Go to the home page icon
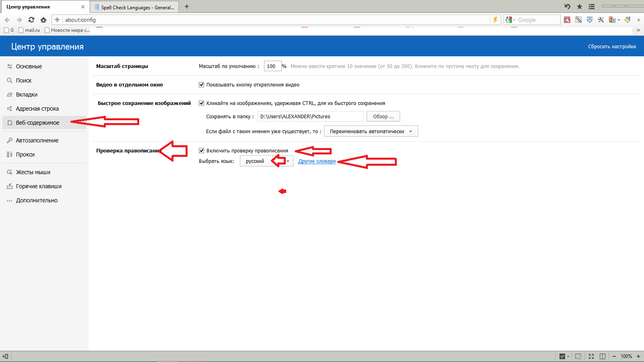This screenshot has width=644, height=362. click(x=43, y=20)
